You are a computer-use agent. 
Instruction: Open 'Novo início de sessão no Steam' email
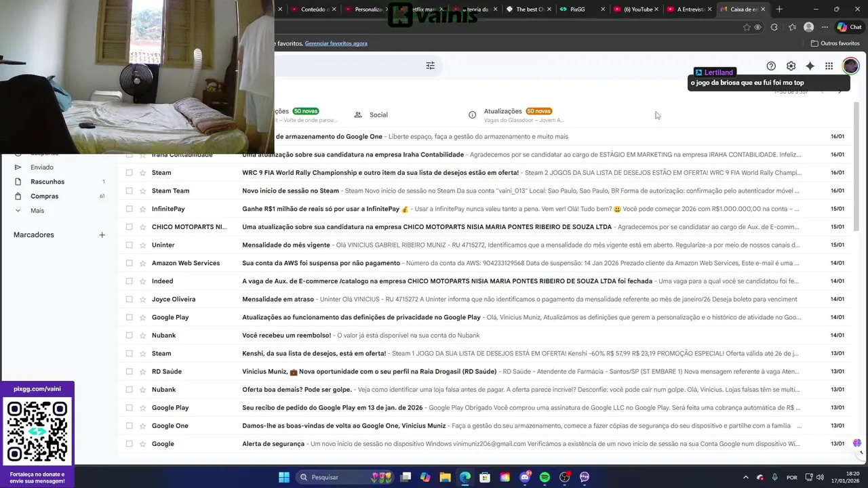(x=483, y=191)
